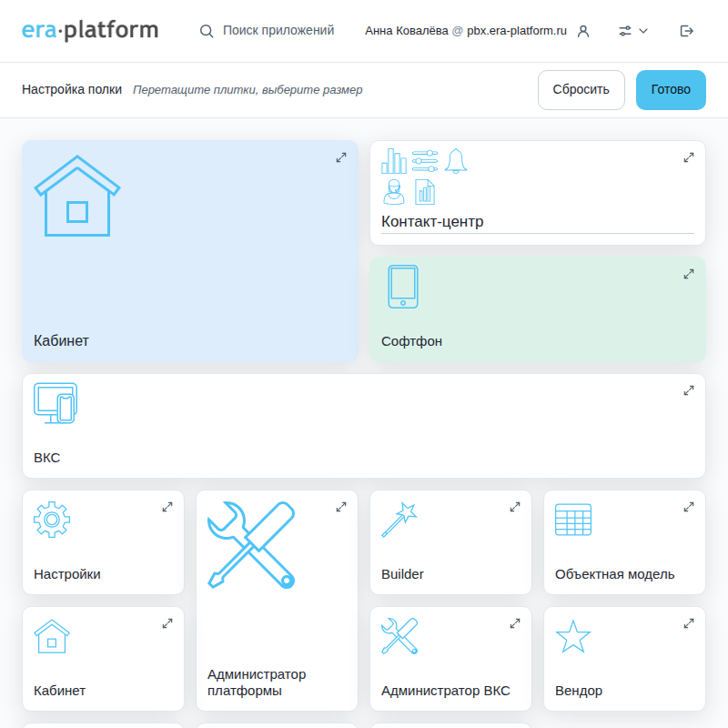Change the size of the small Кабинет tile
Viewport: 728px width, 728px height.
click(x=167, y=623)
